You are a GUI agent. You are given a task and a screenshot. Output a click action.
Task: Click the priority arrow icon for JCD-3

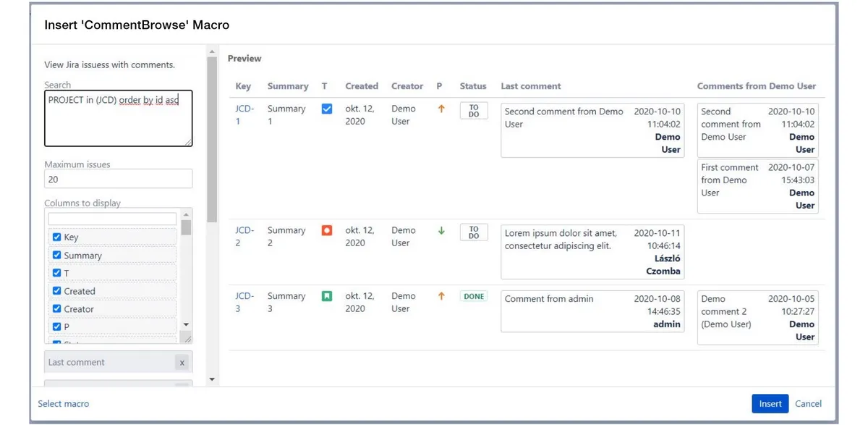tap(441, 296)
